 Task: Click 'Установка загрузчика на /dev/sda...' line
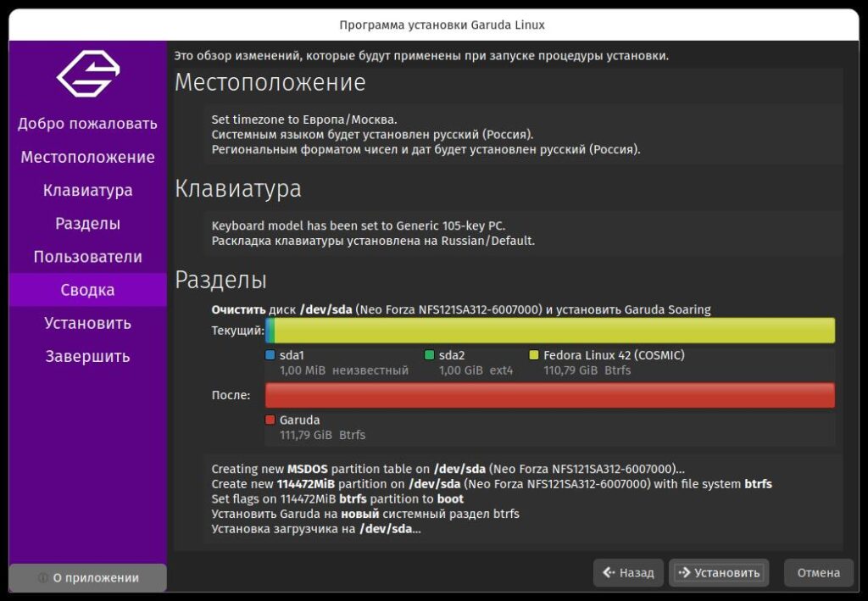pyautogui.click(x=316, y=529)
